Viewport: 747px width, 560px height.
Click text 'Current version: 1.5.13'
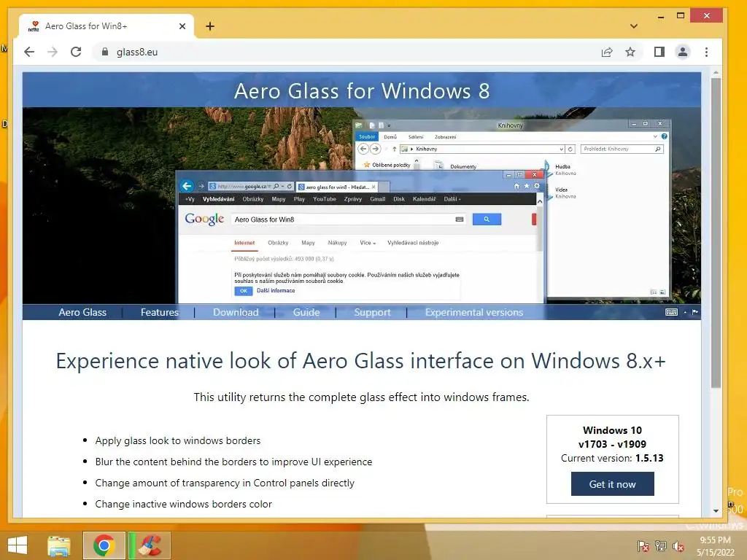tap(612, 458)
